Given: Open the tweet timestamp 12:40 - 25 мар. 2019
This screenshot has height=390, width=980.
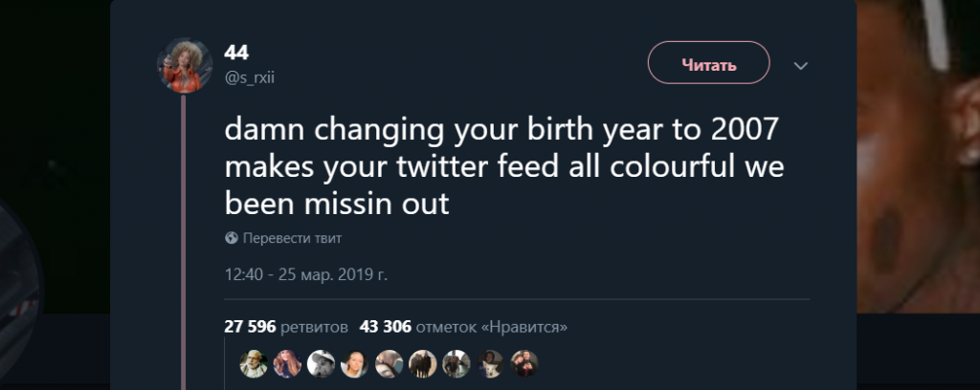Looking at the screenshot, I should 306,274.
